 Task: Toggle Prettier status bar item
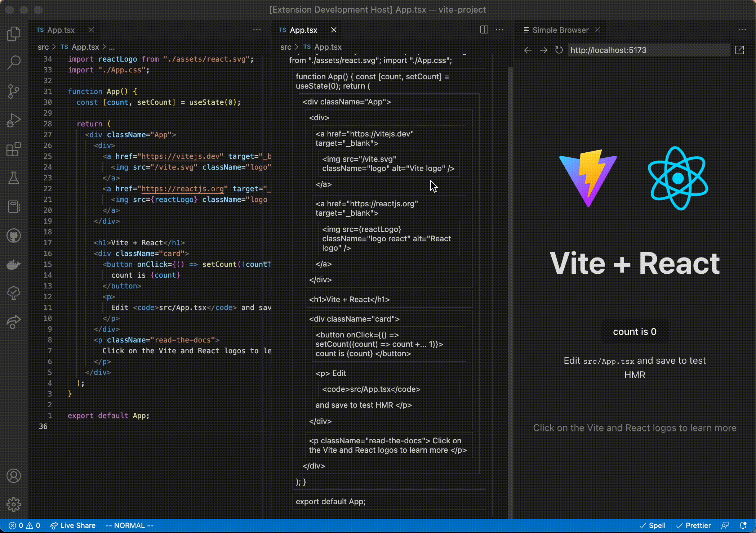694,525
